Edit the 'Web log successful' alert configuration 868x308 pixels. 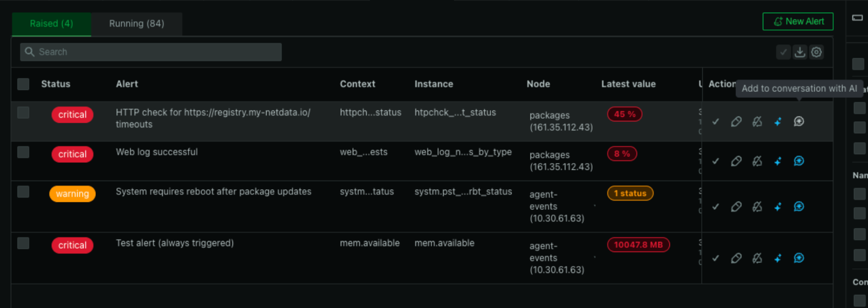(x=736, y=161)
